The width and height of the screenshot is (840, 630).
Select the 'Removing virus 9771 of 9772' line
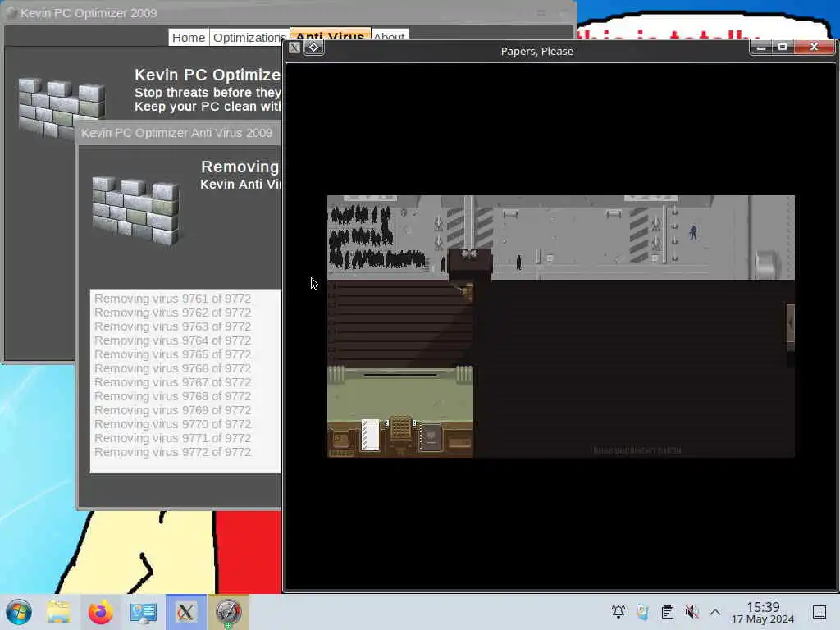pos(172,438)
